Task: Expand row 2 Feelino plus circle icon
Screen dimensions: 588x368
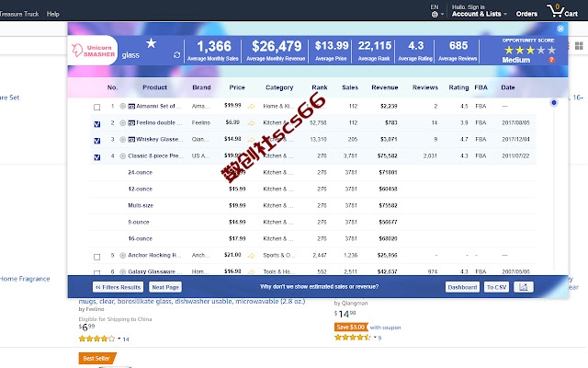Action: pos(122,122)
